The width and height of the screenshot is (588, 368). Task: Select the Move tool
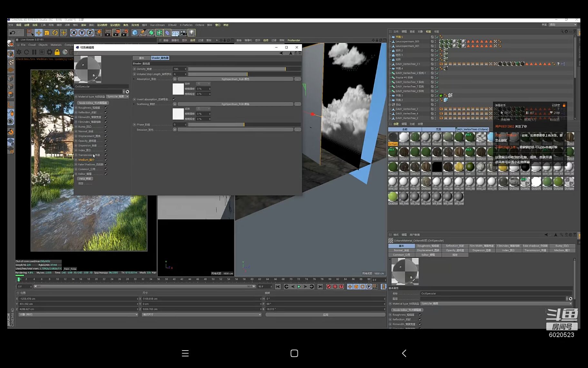pyautogui.click(x=38, y=33)
